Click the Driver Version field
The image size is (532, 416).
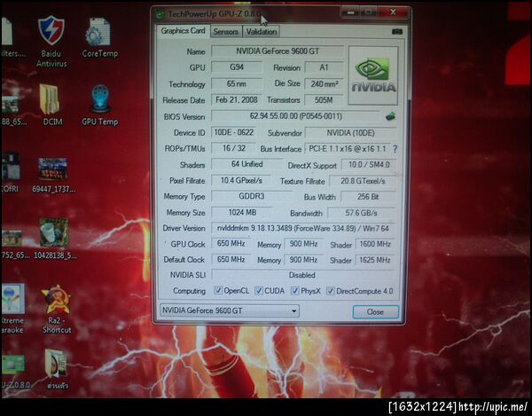click(x=303, y=228)
